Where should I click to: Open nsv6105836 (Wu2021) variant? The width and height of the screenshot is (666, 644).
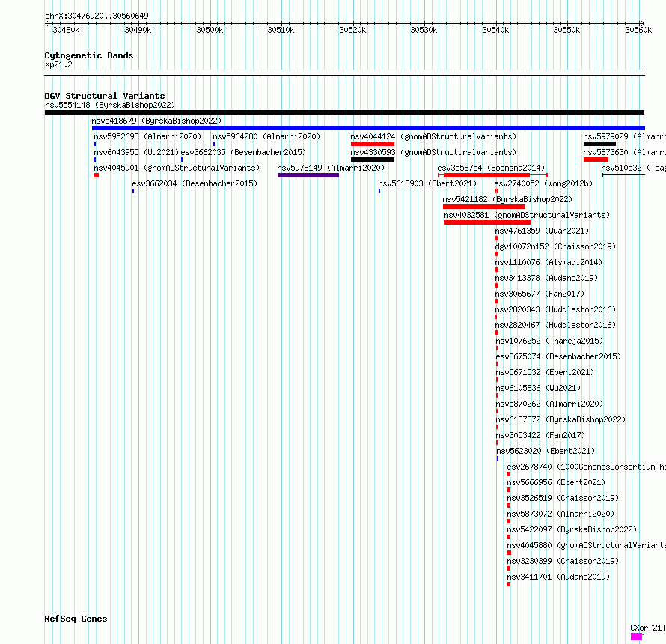pyautogui.click(x=538, y=388)
